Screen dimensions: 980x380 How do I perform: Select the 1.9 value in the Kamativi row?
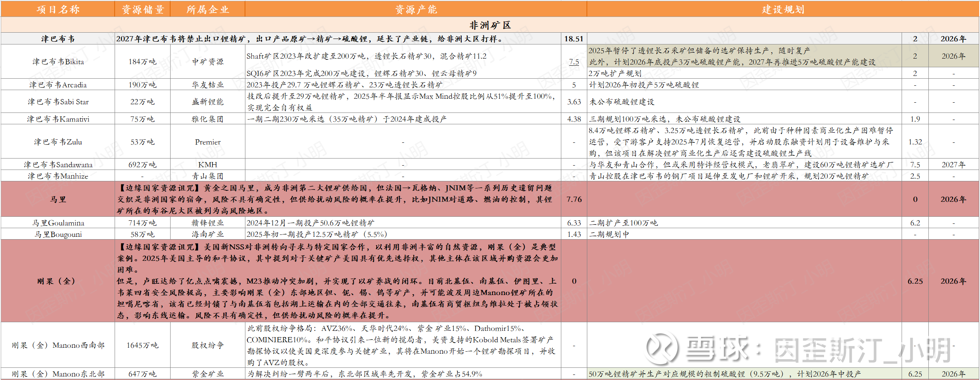(915, 119)
